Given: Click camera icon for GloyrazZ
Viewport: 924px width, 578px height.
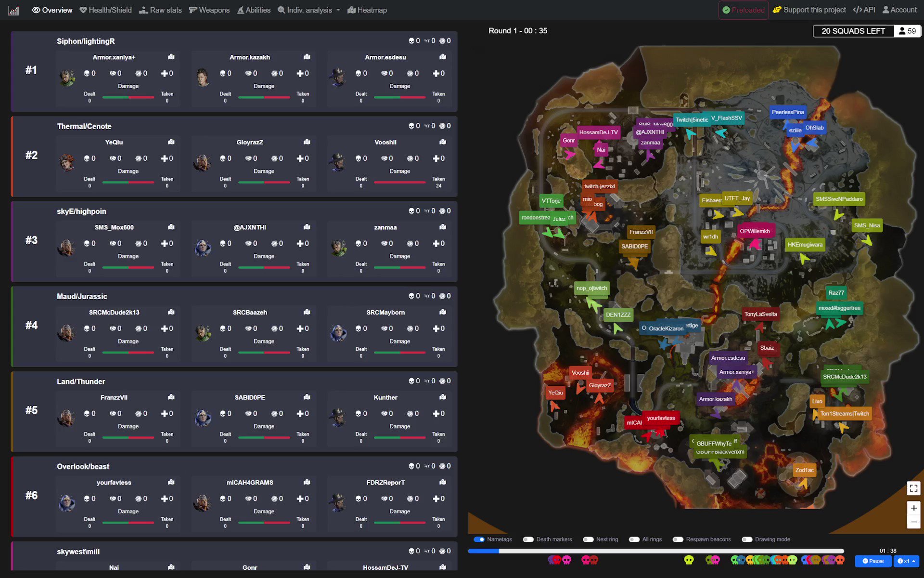Looking at the screenshot, I should coord(307,142).
